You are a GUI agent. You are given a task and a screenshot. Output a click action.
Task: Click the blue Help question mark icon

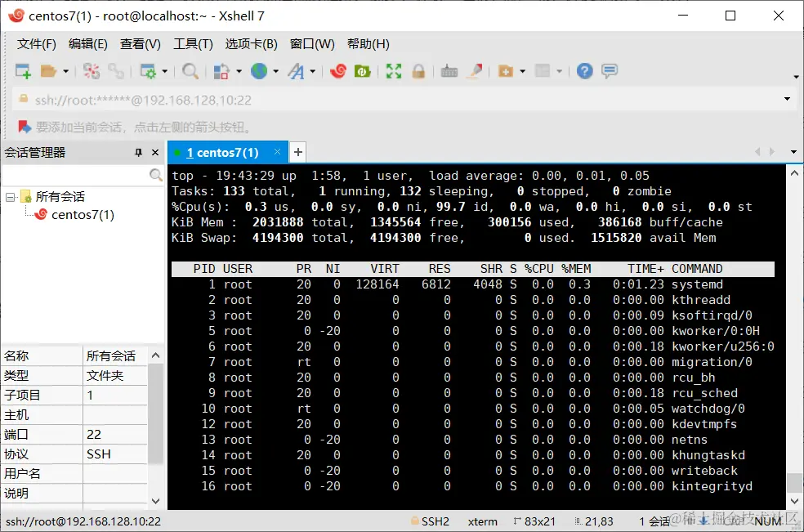pyautogui.click(x=584, y=71)
